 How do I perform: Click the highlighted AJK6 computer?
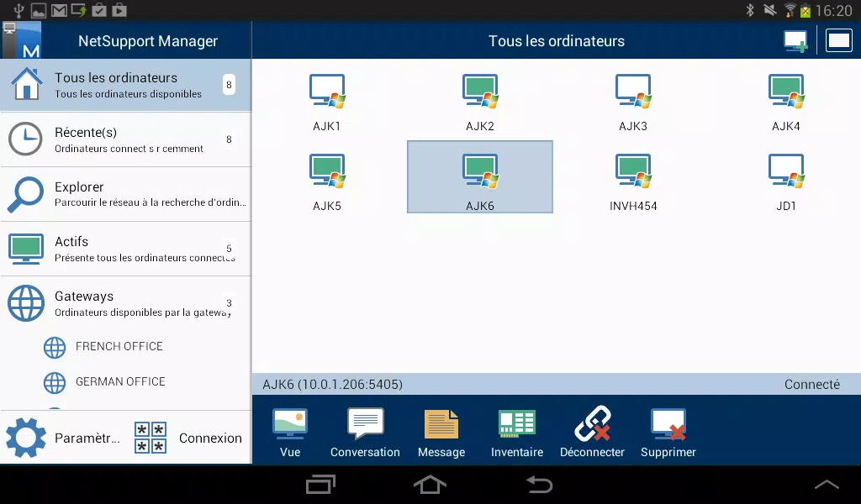pyautogui.click(x=480, y=176)
